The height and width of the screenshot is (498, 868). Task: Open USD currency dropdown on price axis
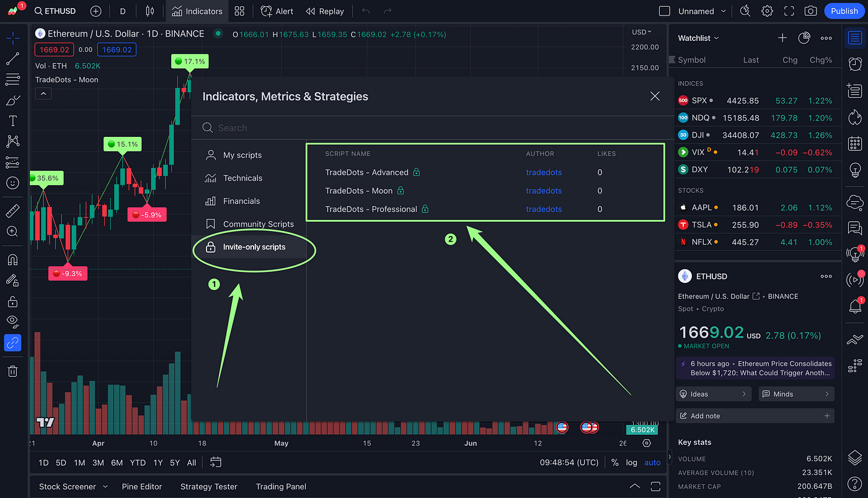[642, 32]
